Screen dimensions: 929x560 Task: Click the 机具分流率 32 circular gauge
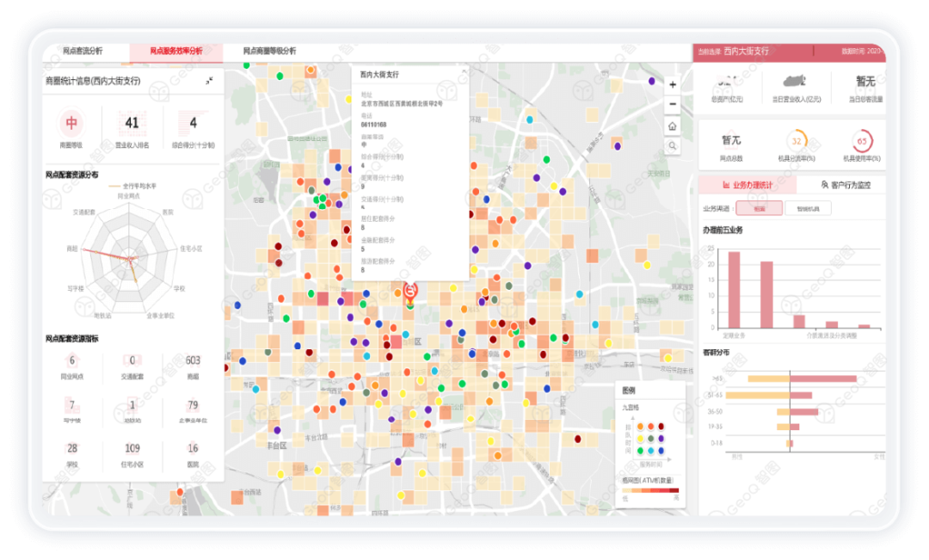(x=797, y=141)
